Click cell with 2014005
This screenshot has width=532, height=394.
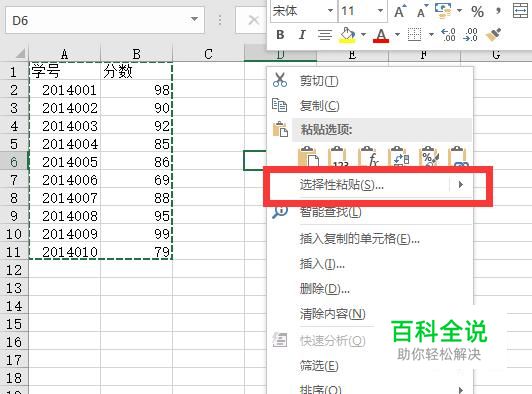click(x=65, y=162)
